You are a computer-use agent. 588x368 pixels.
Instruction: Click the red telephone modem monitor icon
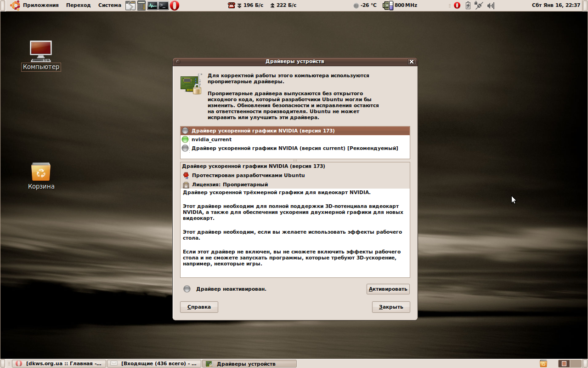(232, 6)
